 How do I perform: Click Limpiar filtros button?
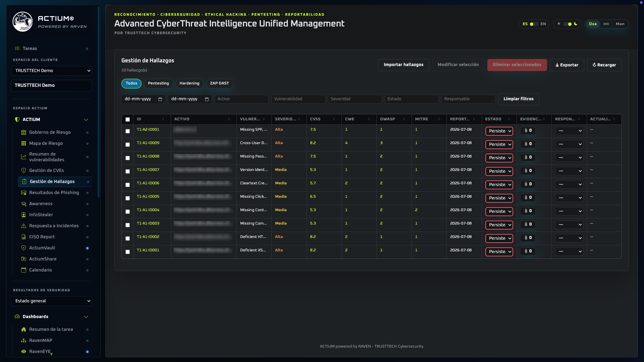point(519,99)
